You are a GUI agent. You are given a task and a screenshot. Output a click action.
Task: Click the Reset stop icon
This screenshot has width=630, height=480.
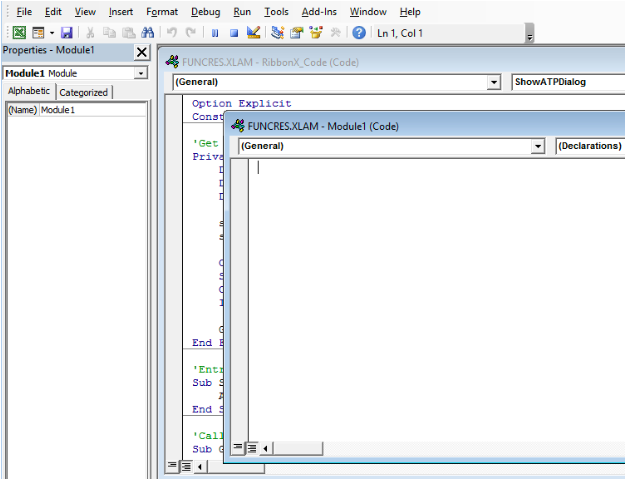pos(234,33)
